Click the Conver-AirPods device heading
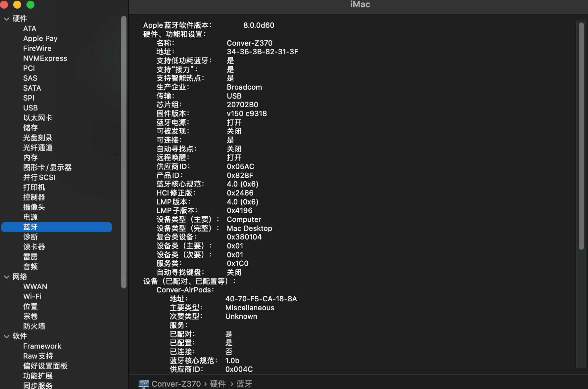The width and height of the screenshot is (588, 389). 185,290
